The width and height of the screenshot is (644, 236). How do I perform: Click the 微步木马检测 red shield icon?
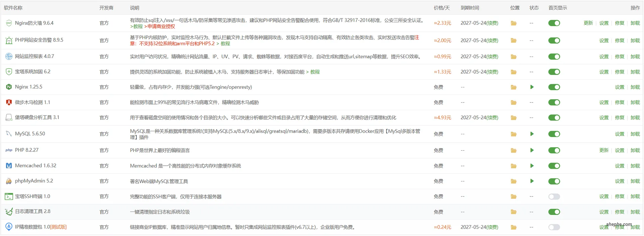pyautogui.click(x=9, y=102)
